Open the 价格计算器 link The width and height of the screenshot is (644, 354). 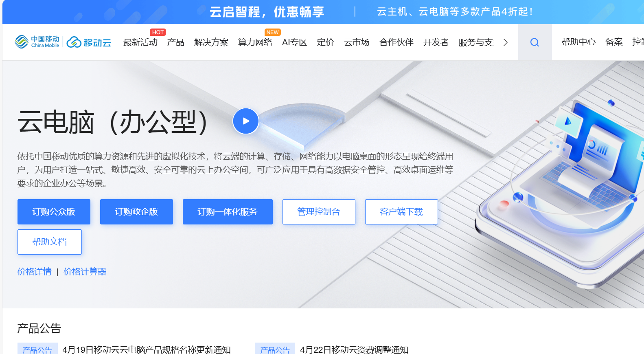[85, 272]
